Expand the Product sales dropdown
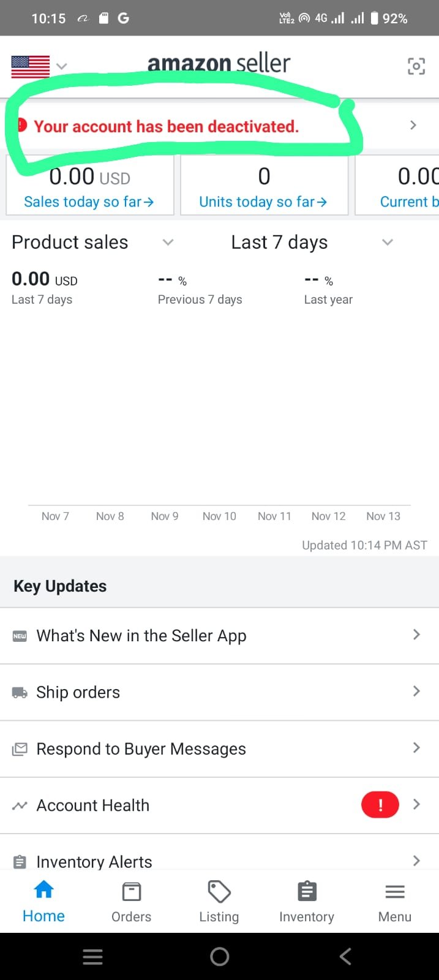This screenshot has height=980, width=439. 168,243
